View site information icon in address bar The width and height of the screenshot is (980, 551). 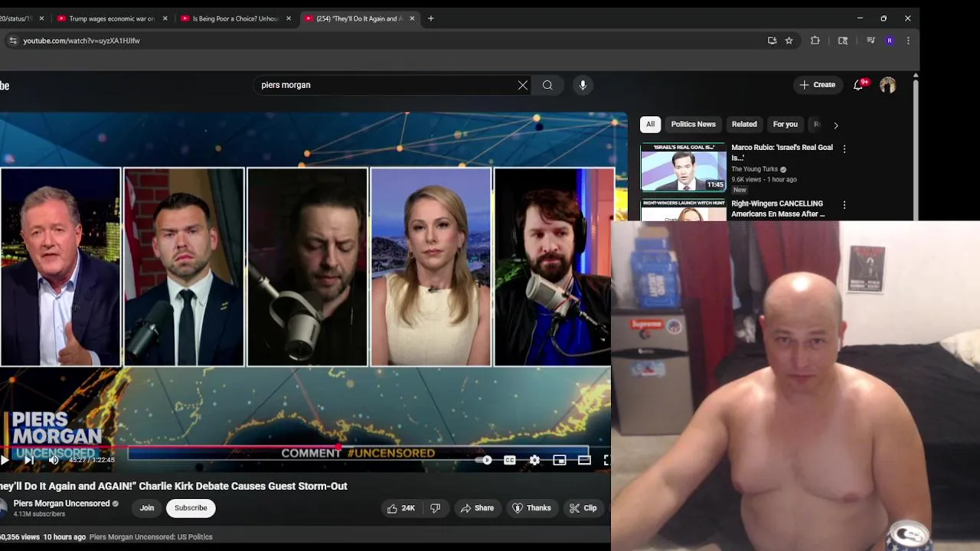12,41
